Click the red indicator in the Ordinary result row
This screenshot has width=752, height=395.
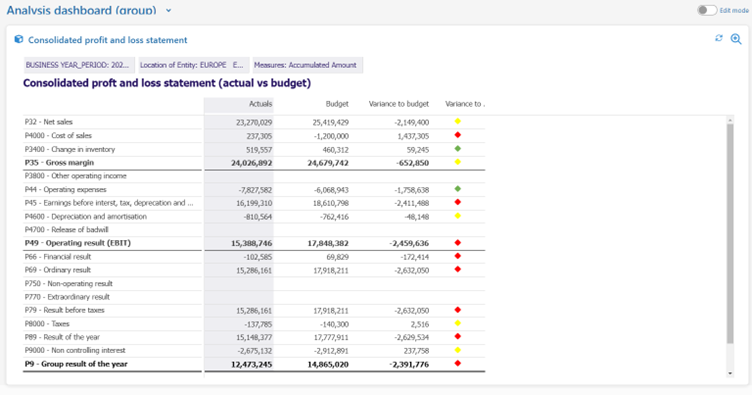[458, 269]
